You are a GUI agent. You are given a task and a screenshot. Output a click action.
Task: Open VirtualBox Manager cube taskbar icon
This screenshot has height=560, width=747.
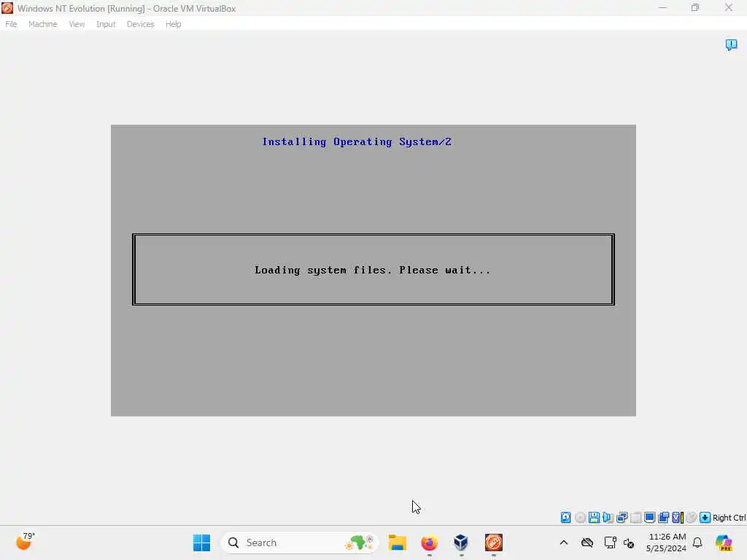coord(461,542)
